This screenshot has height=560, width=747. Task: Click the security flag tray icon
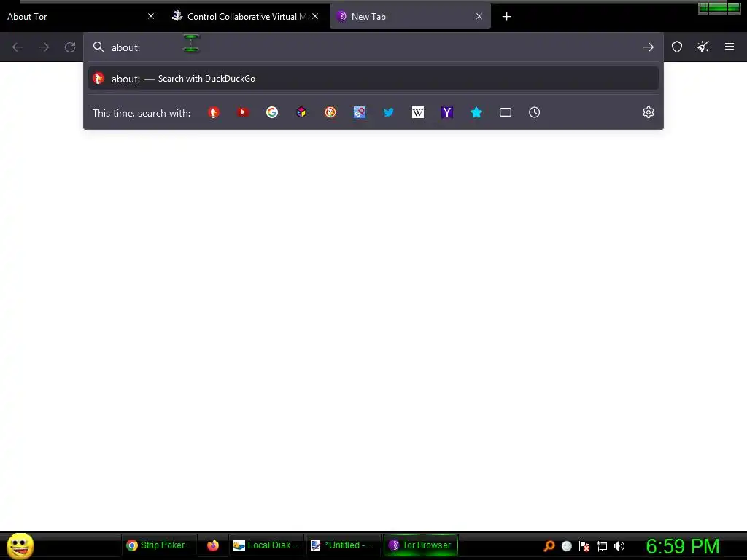pyautogui.click(x=584, y=546)
